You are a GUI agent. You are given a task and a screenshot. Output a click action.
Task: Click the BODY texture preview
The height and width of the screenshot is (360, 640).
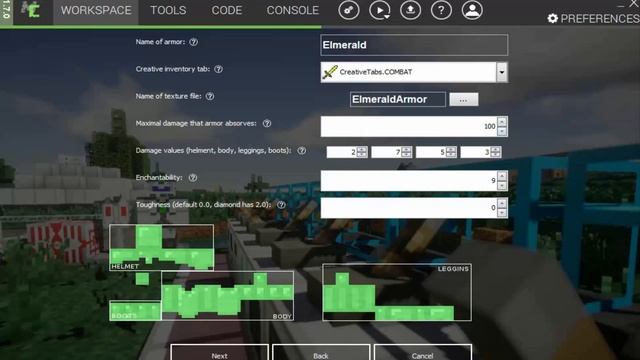point(227,296)
